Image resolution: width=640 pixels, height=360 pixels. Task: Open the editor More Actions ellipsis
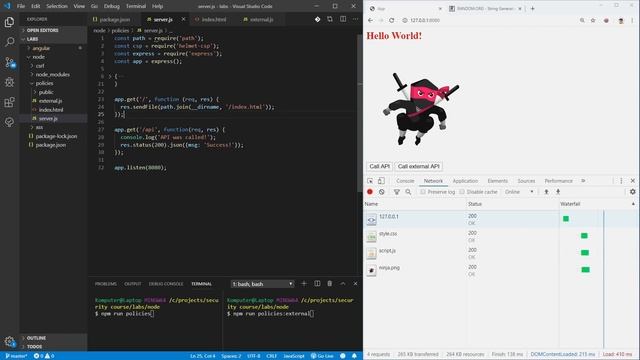coord(356,19)
